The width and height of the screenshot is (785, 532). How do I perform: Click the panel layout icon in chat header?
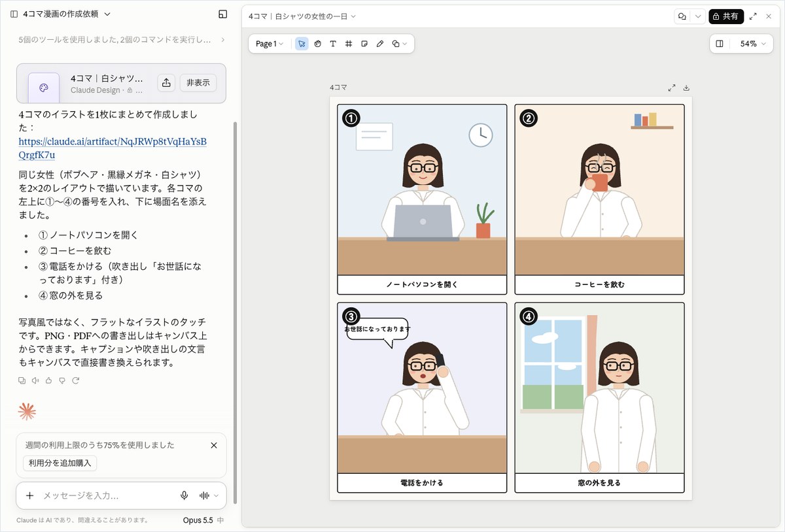[223, 14]
